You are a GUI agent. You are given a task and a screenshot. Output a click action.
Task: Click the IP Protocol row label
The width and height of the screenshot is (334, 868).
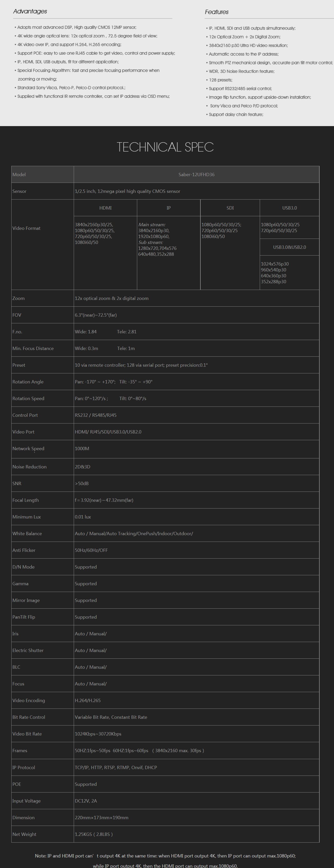pyautogui.click(x=24, y=768)
